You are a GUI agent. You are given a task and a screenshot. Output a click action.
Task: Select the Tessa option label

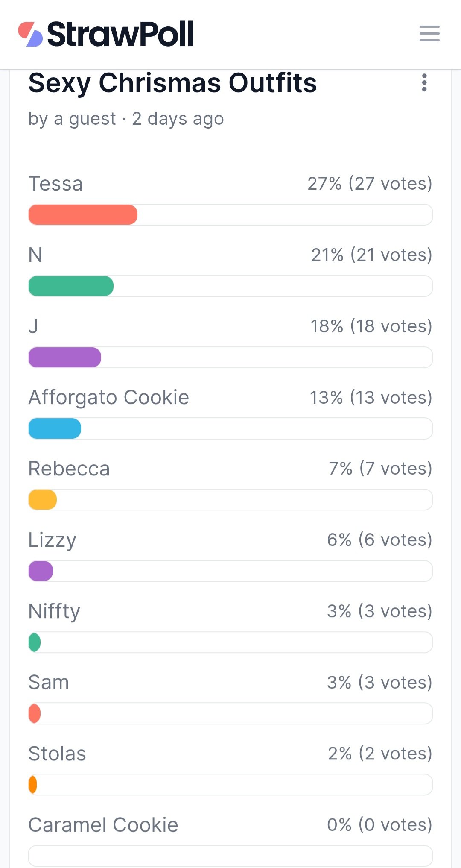pos(55,184)
